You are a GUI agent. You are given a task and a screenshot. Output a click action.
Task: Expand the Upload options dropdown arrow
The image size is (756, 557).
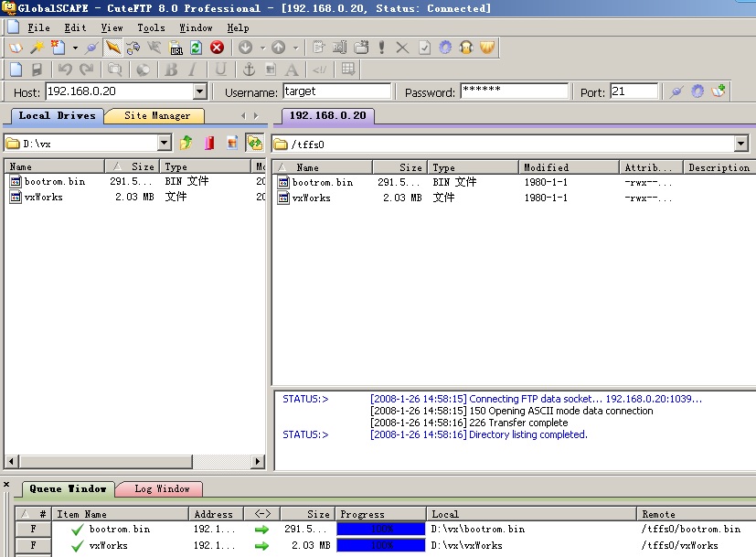tap(295, 48)
